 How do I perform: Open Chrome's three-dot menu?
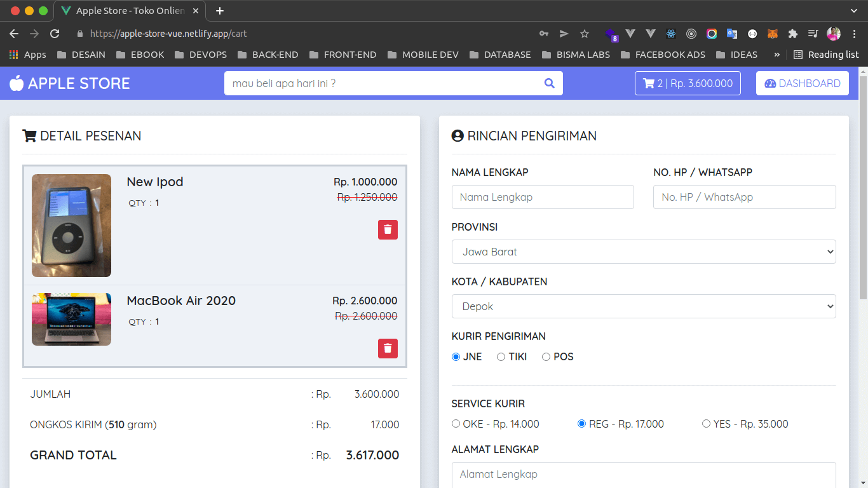pyautogui.click(x=854, y=34)
